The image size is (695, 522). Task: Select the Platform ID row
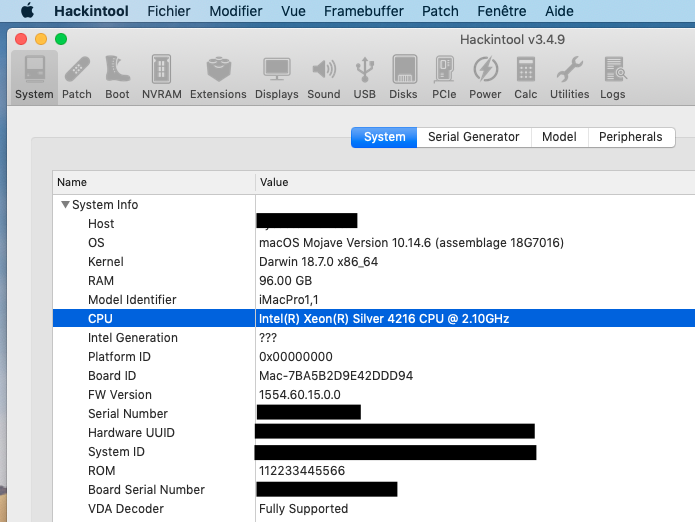pos(374,357)
